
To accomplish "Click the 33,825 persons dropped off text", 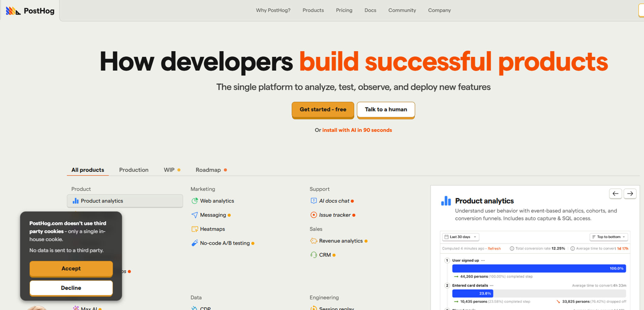I will (594, 302).
